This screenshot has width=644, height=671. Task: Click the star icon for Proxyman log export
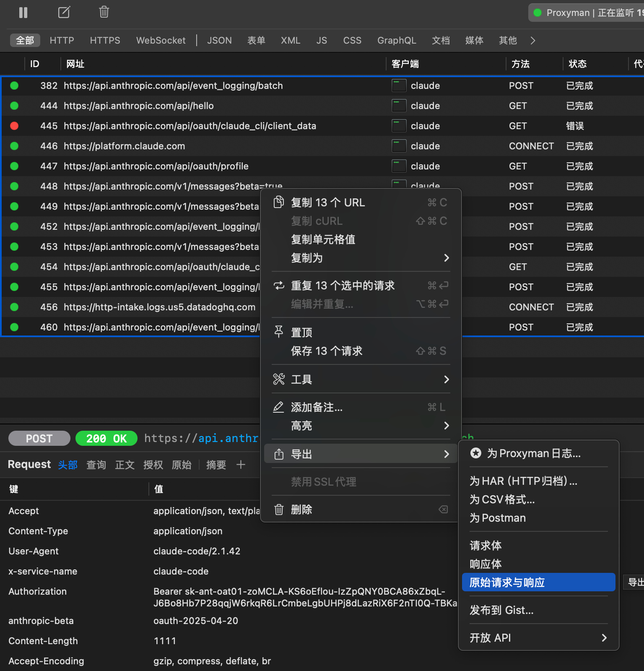click(476, 453)
